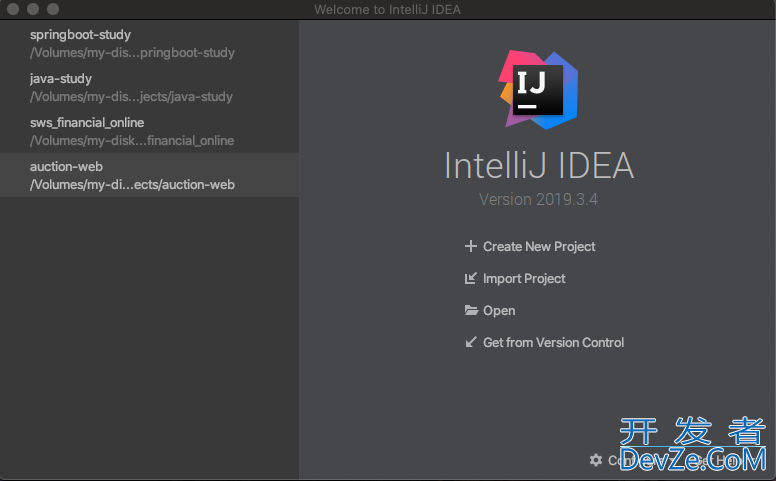The image size is (776, 481).
Task: Click the Configure gear icon
Action: (596, 460)
